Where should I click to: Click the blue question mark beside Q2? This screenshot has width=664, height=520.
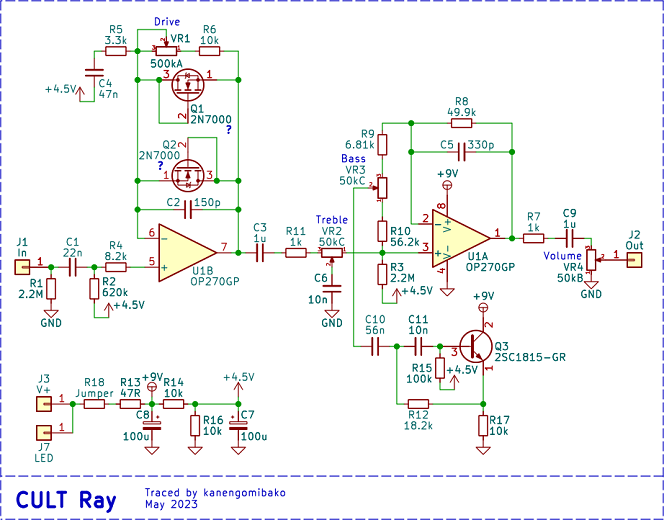160,166
